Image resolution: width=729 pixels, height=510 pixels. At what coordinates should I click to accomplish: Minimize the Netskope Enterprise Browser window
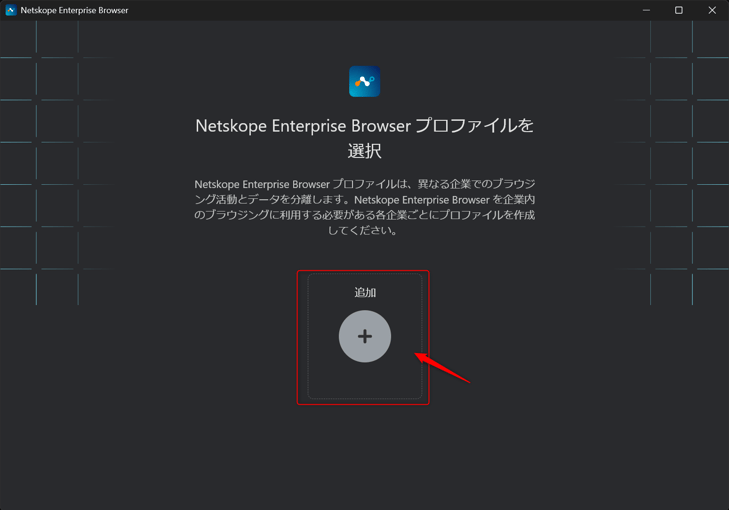pos(646,10)
